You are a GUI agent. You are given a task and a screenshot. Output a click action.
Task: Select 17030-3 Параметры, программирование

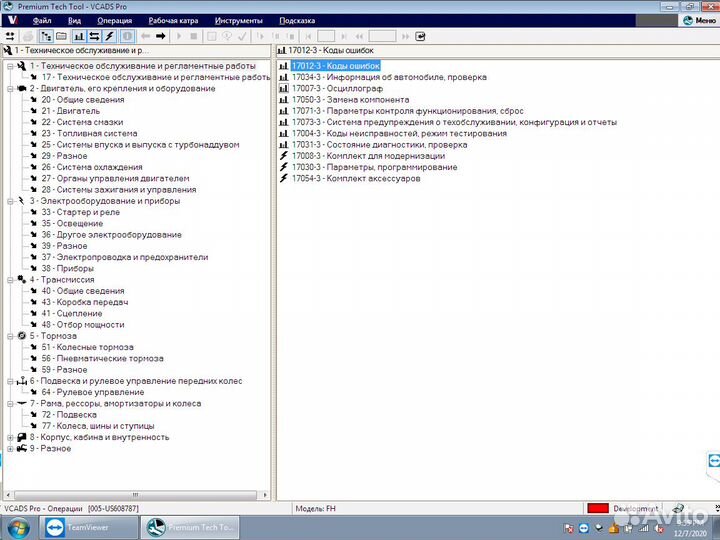coord(374,167)
